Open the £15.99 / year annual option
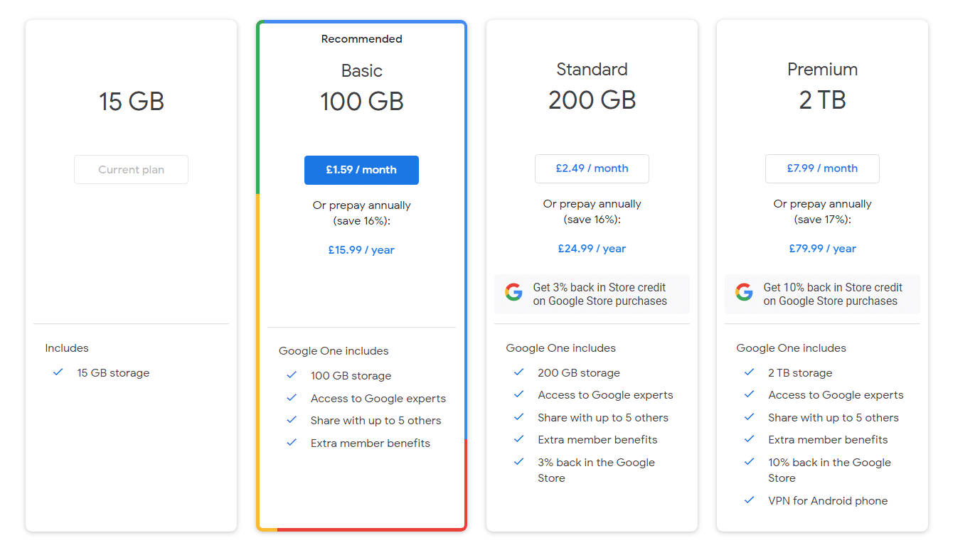 (x=361, y=249)
